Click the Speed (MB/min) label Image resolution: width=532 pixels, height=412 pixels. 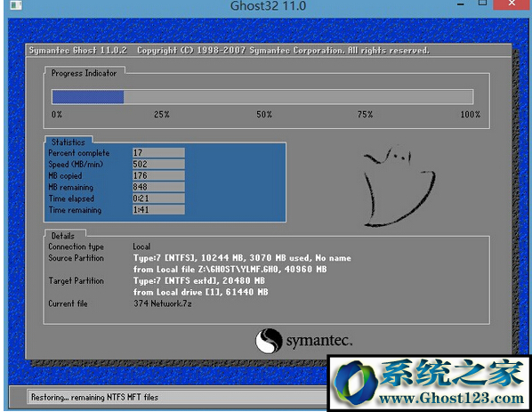click(x=76, y=165)
